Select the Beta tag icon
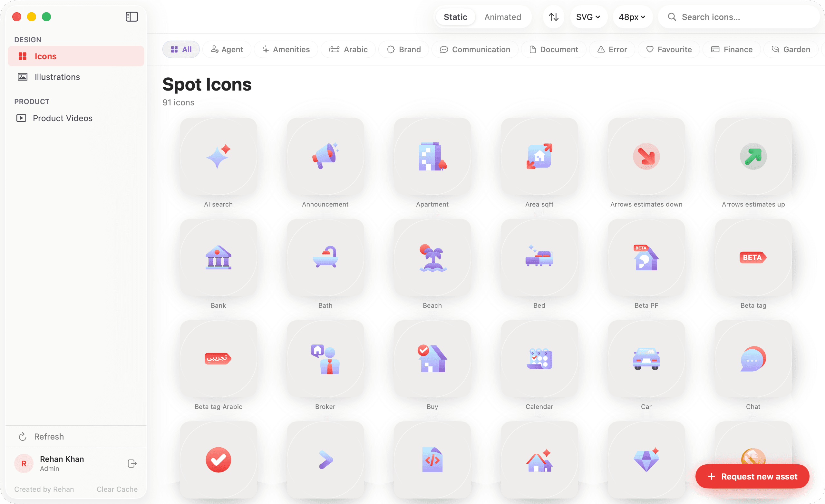The image size is (825, 504). point(753,257)
